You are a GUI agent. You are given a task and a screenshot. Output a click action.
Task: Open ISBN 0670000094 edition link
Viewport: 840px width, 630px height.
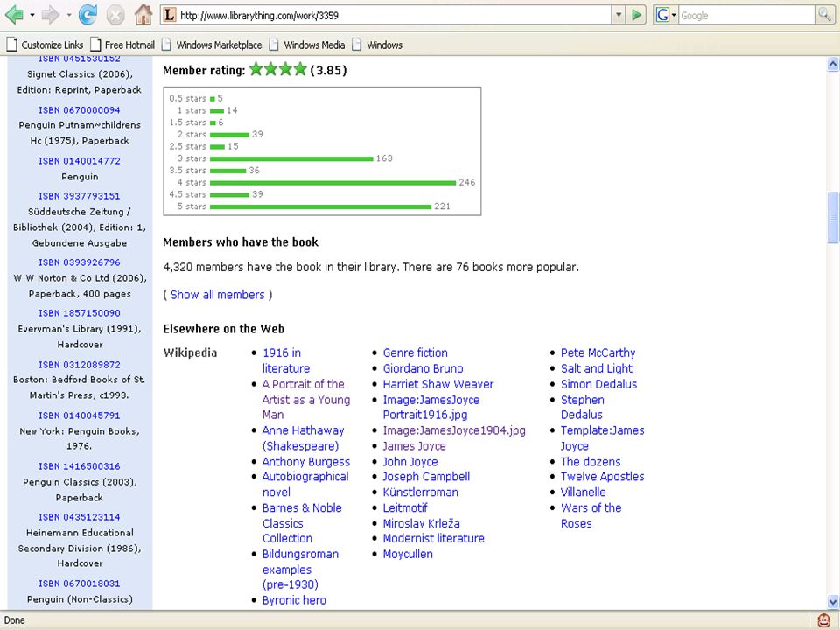click(80, 110)
